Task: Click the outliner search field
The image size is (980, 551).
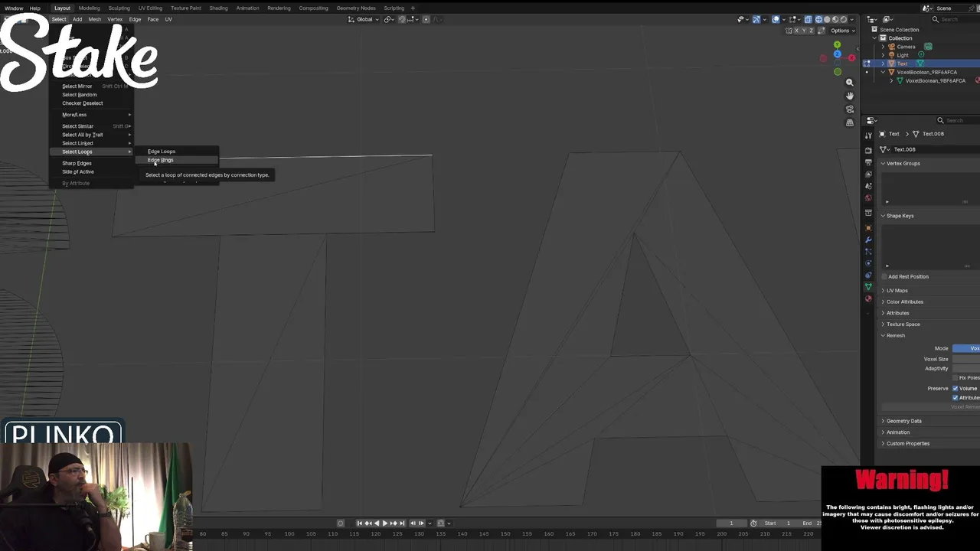Action: (955, 19)
